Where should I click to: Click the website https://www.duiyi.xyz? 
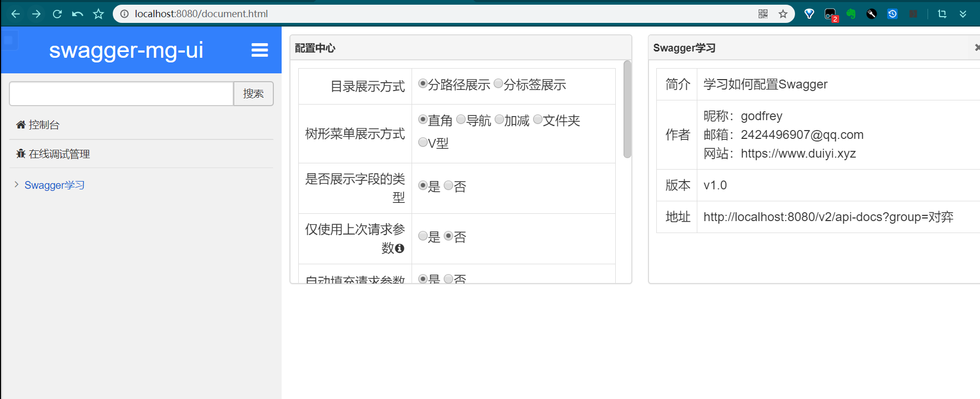(x=799, y=153)
